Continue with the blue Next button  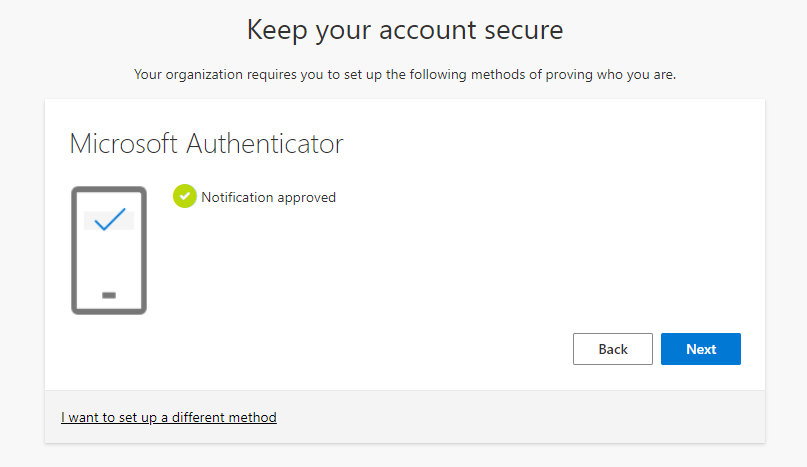click(700, 349)
